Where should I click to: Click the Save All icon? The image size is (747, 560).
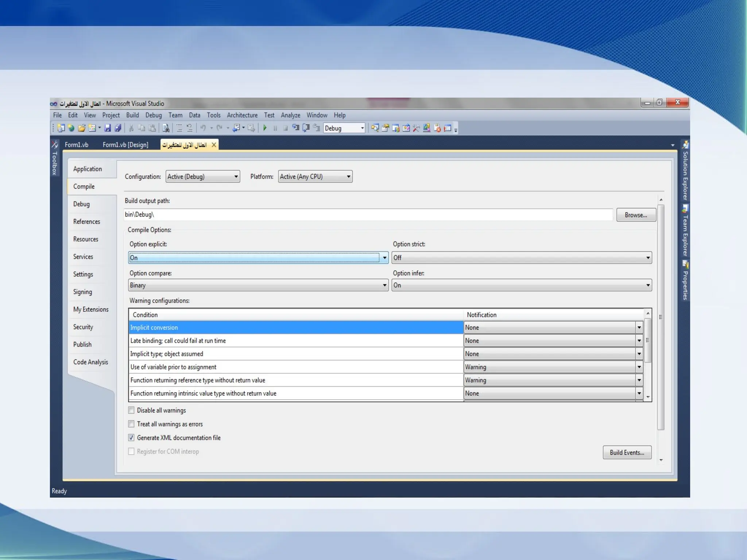(117, 128)
